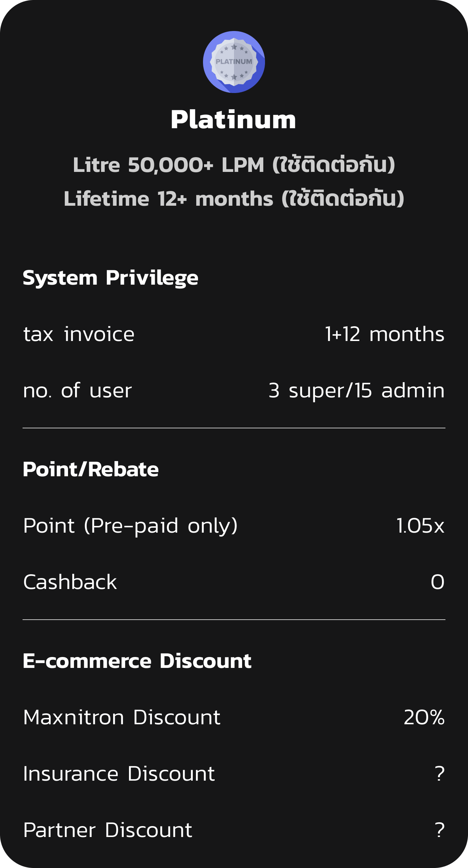Screen dimensions: 468x868
Task: Select the tax invoice row label
Action: tap(79, 334)
